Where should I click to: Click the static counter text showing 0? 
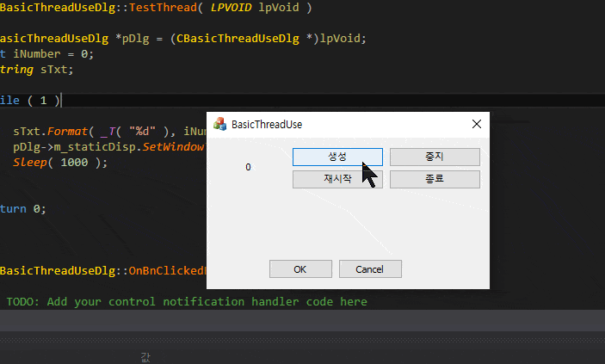pyautogui.click(x=248, y=167)
